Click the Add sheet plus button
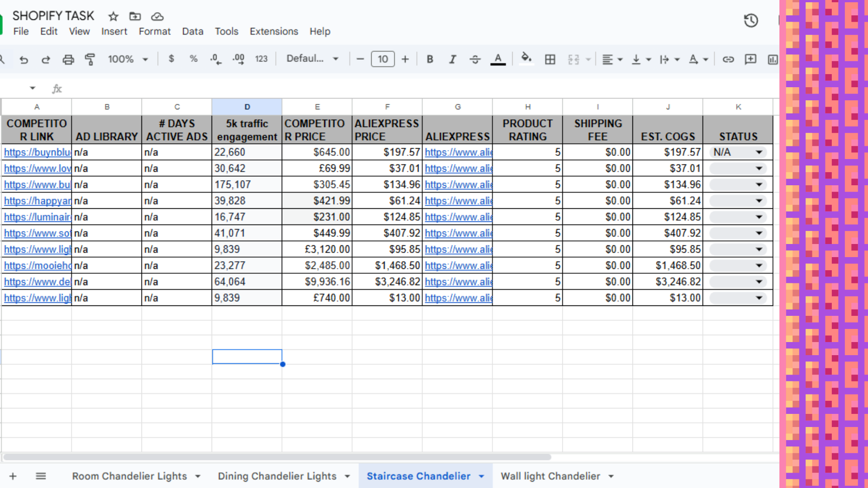The width and height of the screenshot is (868, 488). coord(13,476)
